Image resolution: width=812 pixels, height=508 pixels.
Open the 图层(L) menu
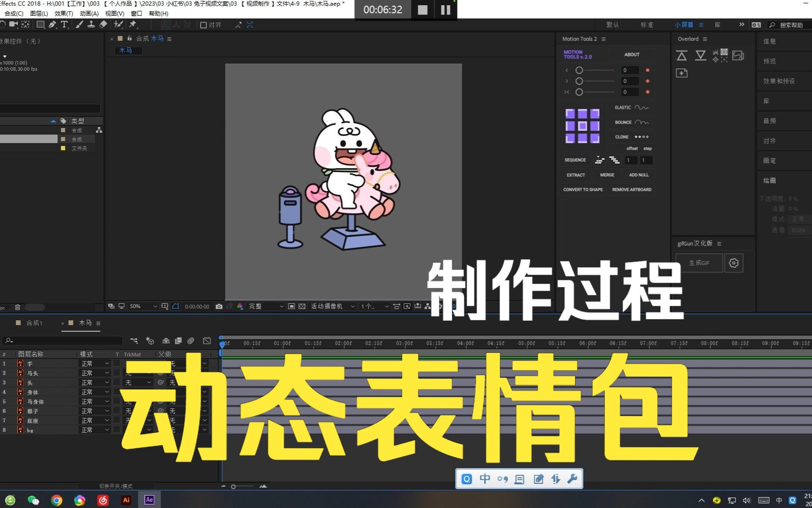pyautogui.click(x=39, y=14)
